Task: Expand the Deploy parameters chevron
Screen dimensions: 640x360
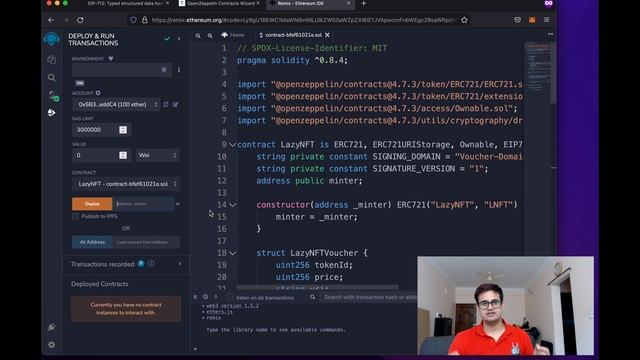Action: coord(178,204)
